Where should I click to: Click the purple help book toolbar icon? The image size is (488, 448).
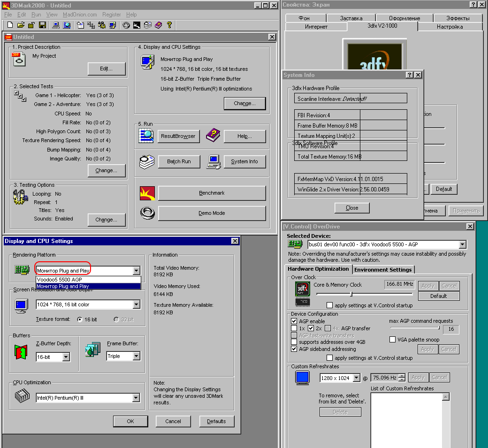coord(159,25)
